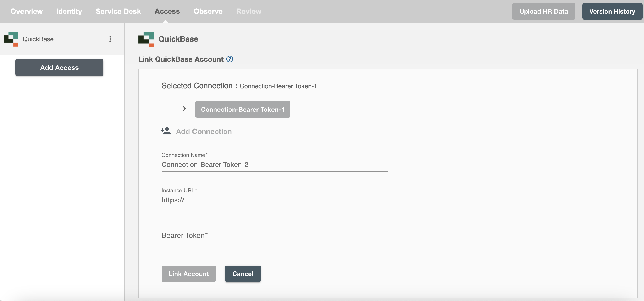Click the chevron arrow beside bearer token connection
644x301 pixels.
[184, 109]
